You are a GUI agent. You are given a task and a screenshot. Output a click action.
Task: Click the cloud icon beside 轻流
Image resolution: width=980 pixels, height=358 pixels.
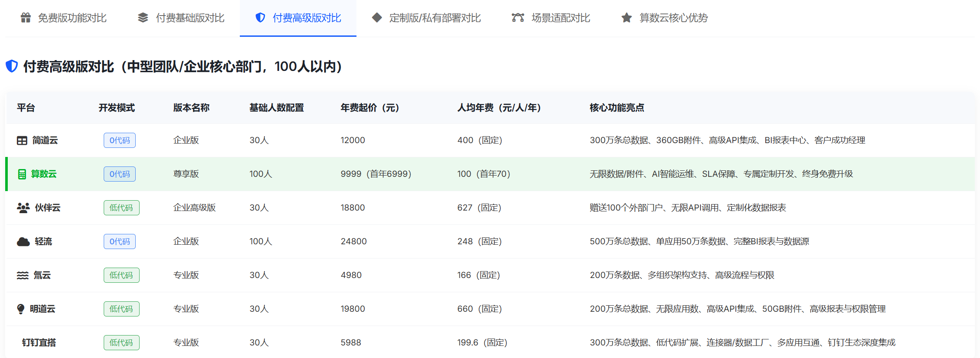(23, 242)
